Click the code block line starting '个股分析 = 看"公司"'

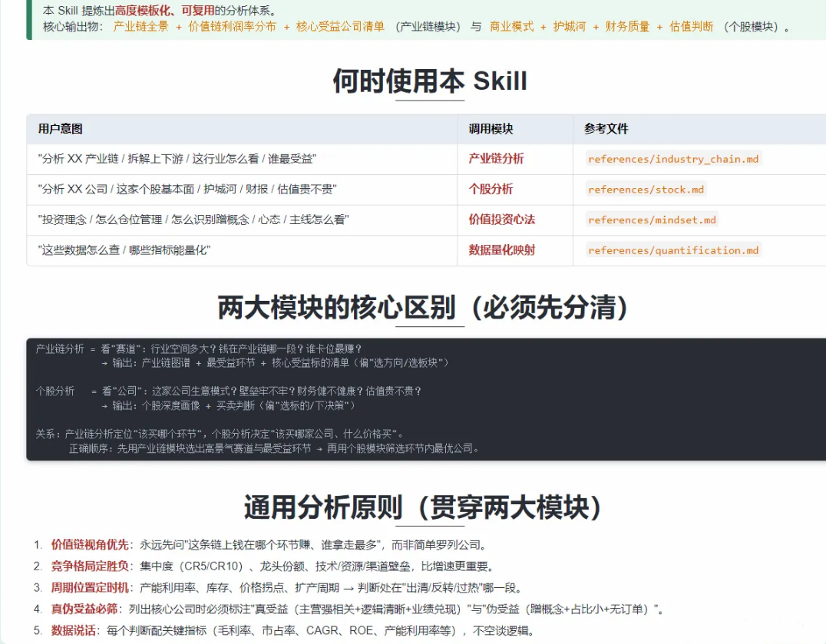[x=228, y=391]
